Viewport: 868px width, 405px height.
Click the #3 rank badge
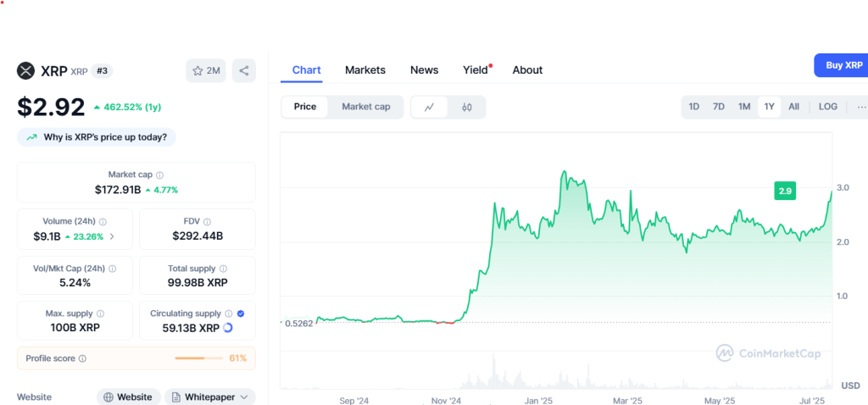[x=102, y=71]
